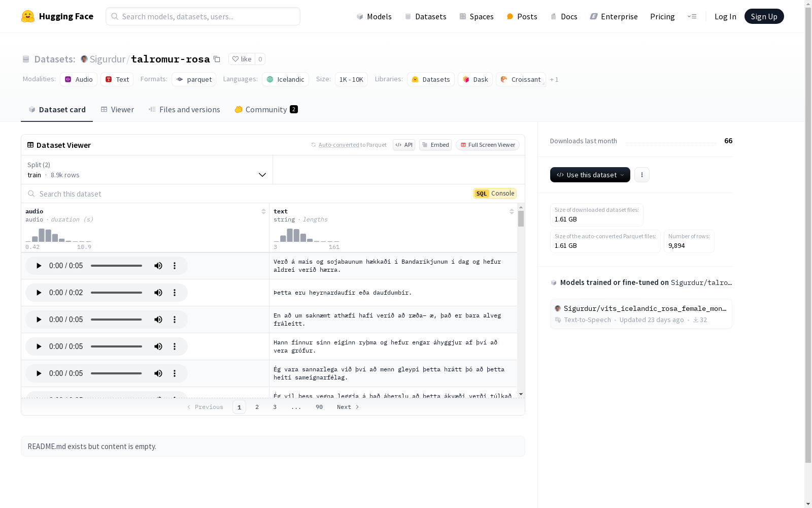Open the Docs page

tap(564, 16)
